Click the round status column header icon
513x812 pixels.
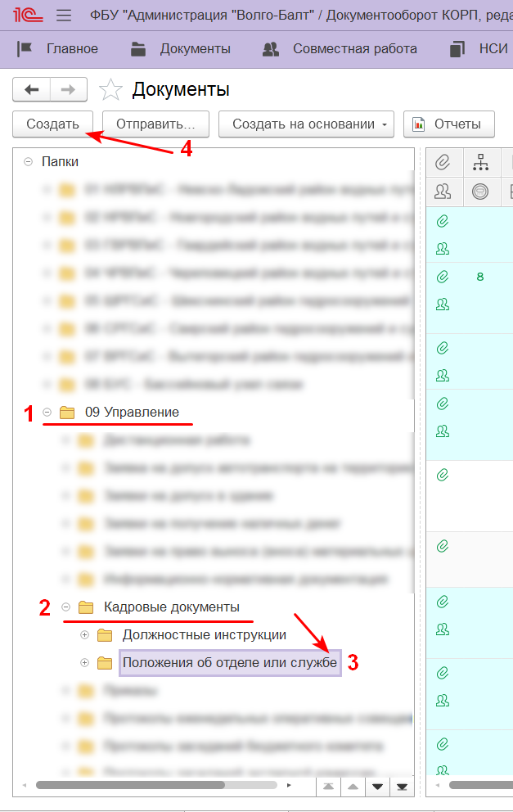[480, 192]
